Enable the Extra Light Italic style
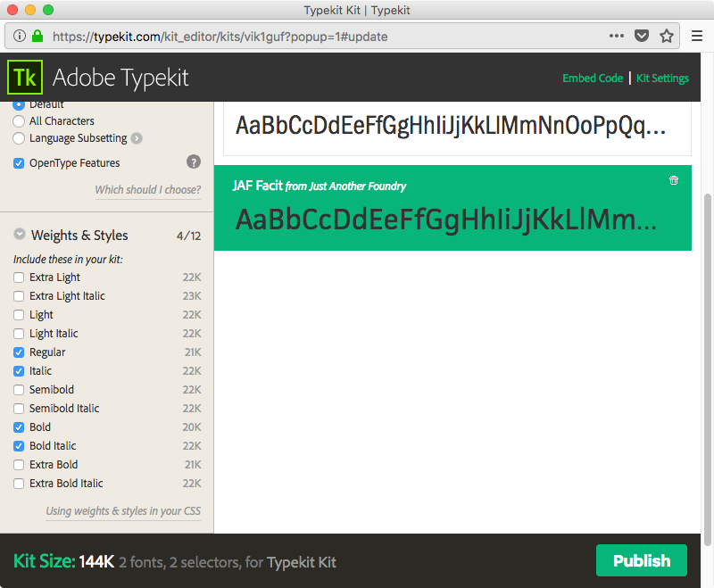This screenshot has height=588, width=714. coord(19,296)
